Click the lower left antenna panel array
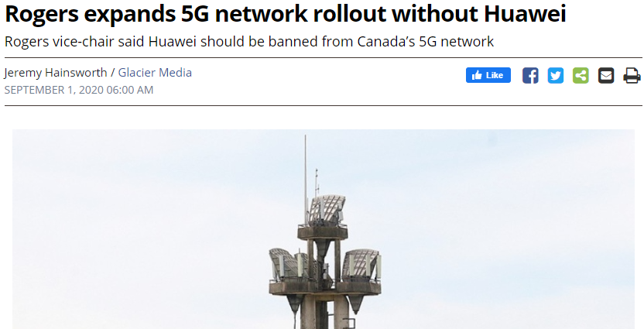 click(288, 265)
